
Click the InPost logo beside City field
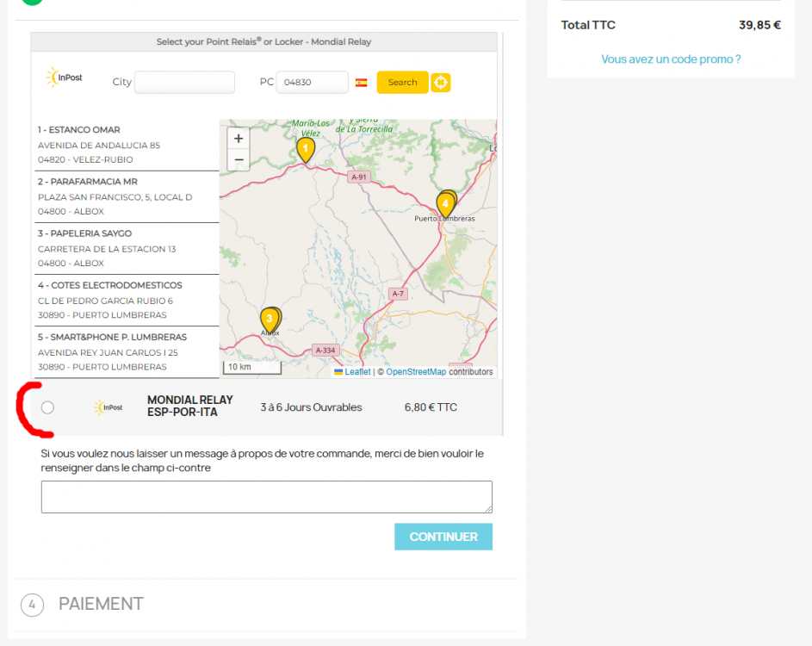65,78
